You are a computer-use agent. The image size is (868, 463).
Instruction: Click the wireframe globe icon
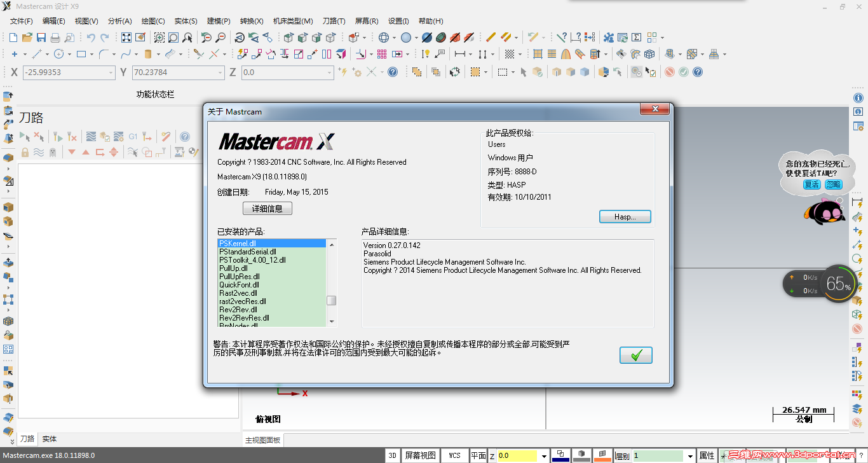pos(384,38)
